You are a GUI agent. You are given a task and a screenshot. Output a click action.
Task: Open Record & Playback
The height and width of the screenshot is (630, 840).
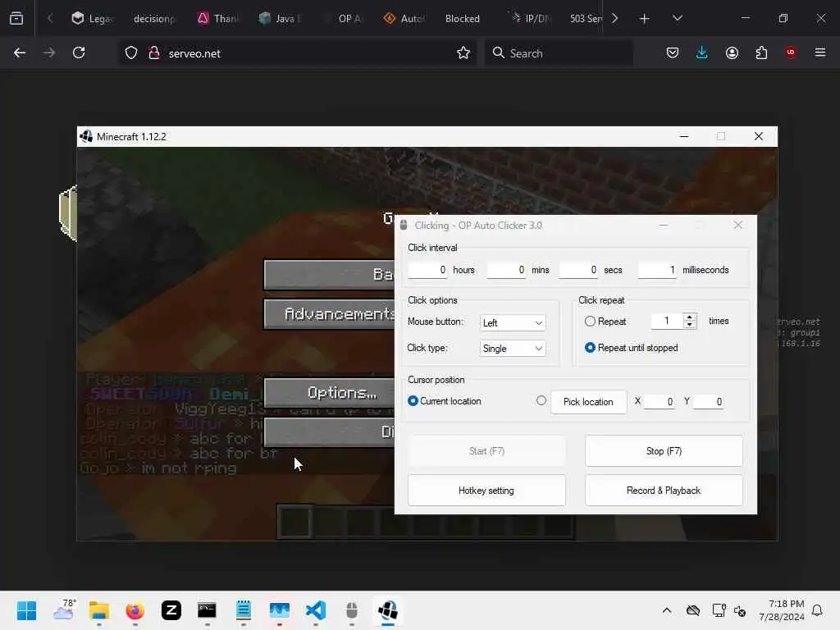[664, 491]
